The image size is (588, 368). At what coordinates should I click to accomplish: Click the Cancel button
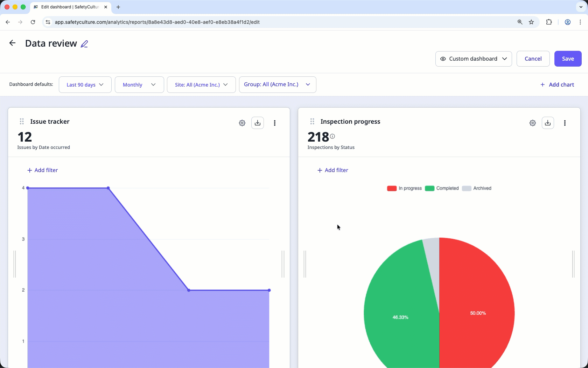[533, 59]
